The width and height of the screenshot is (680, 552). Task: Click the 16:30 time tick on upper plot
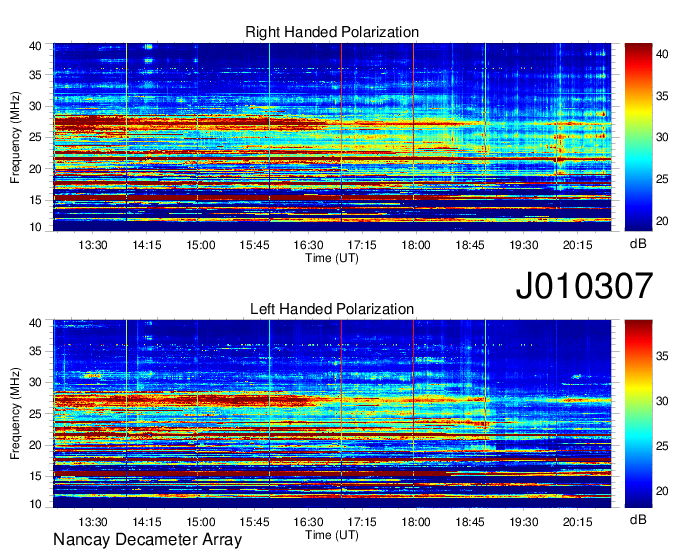click(308, 245)
